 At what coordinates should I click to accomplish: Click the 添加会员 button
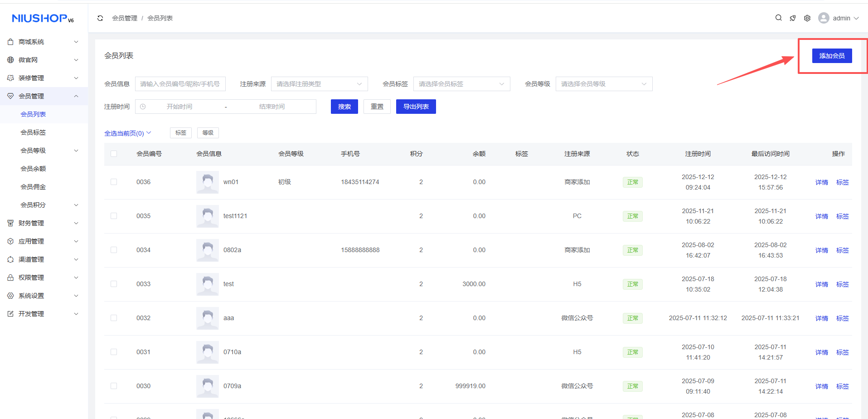832,56
